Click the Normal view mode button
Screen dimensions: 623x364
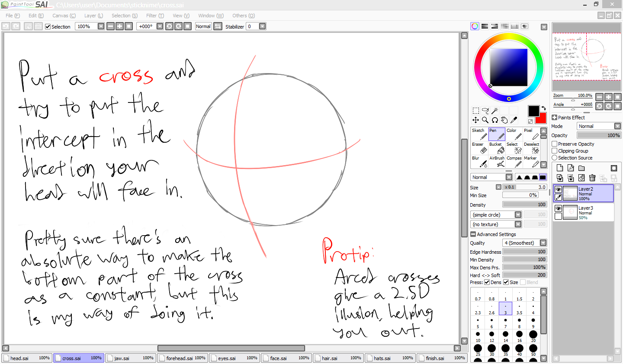click(x=203, y=26)
